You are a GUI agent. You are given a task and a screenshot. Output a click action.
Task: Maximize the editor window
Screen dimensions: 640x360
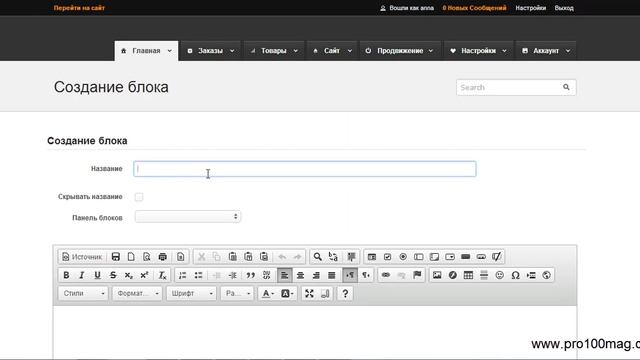pyautogui.click(x=309, y=293)
